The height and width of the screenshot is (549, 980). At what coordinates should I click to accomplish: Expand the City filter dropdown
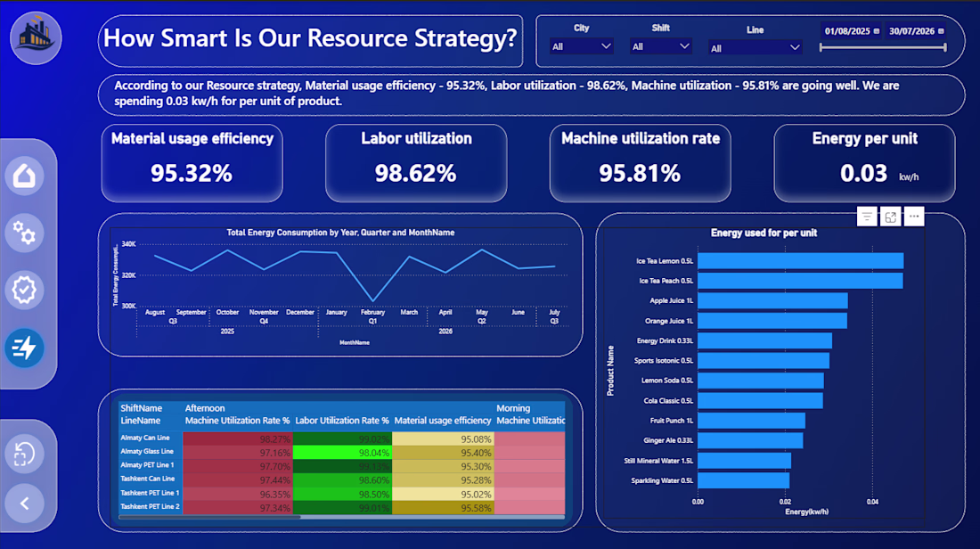[581, 46]
